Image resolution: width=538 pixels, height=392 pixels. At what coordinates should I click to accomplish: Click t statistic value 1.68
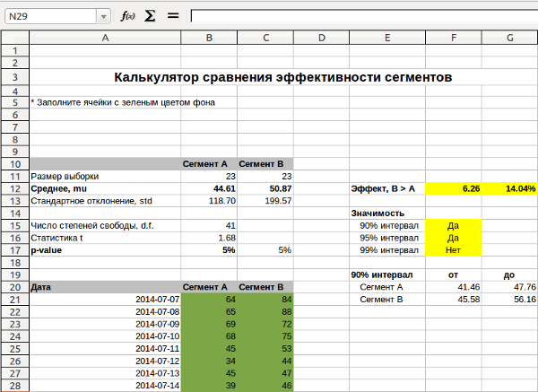(x=227, y=238)
